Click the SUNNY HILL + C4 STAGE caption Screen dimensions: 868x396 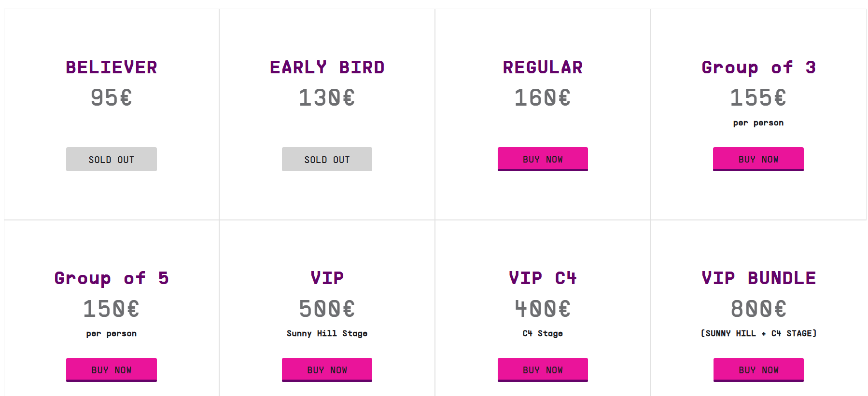(758, 333)
